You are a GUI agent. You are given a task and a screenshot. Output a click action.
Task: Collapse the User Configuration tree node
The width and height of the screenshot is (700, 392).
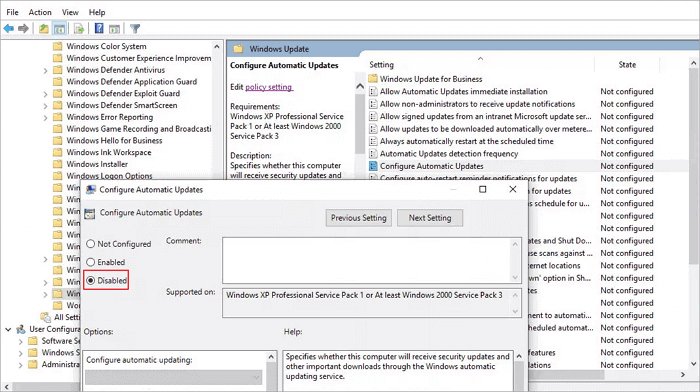coord(8,329)
